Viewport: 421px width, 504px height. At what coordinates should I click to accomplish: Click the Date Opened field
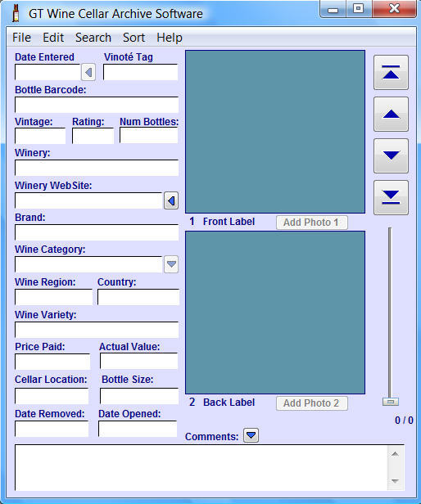(138, 429)
